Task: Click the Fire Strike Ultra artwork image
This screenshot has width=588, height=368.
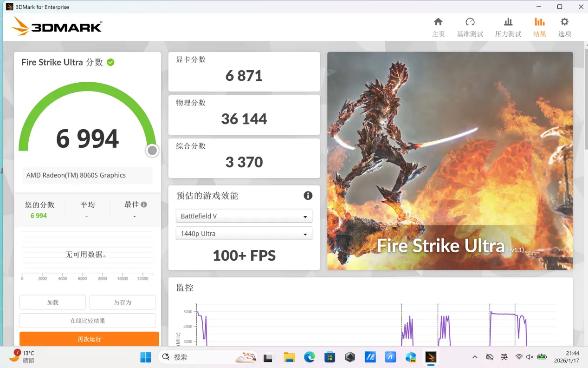Action: point(450,161)
